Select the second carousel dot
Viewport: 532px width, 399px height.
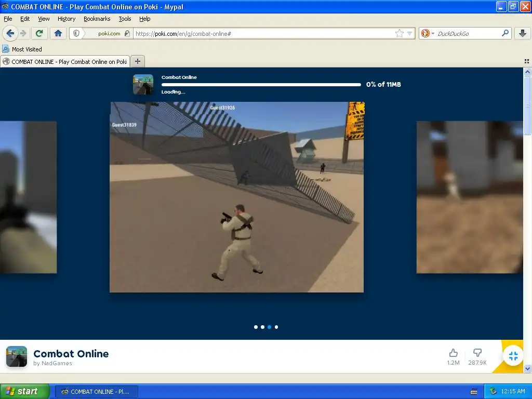(262, 327)
